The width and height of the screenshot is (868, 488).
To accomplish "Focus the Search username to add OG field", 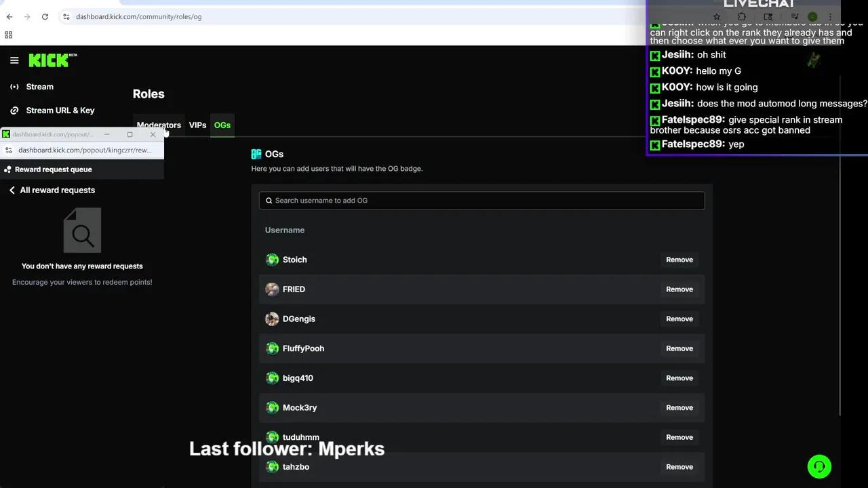I will 481,201.
